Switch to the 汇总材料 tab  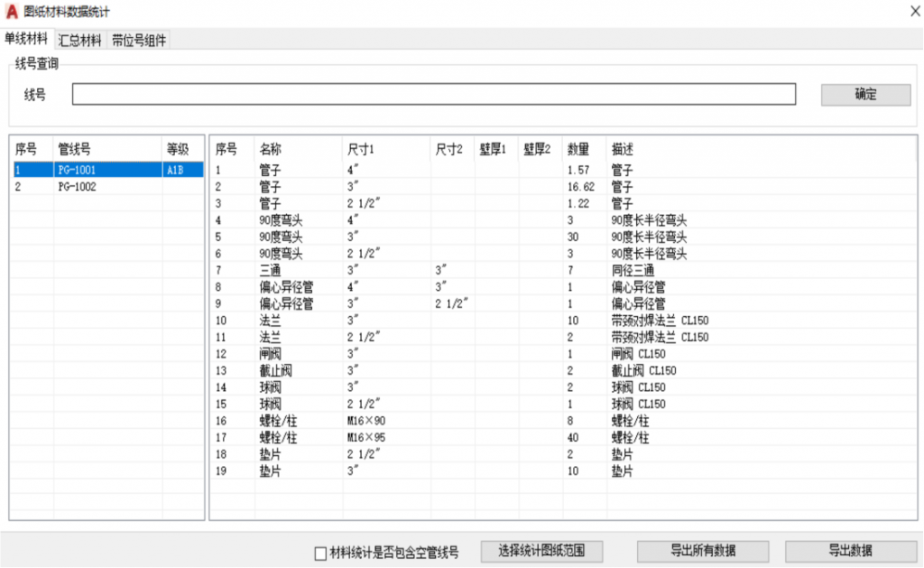pyautogui.click(x=80, y=40)
